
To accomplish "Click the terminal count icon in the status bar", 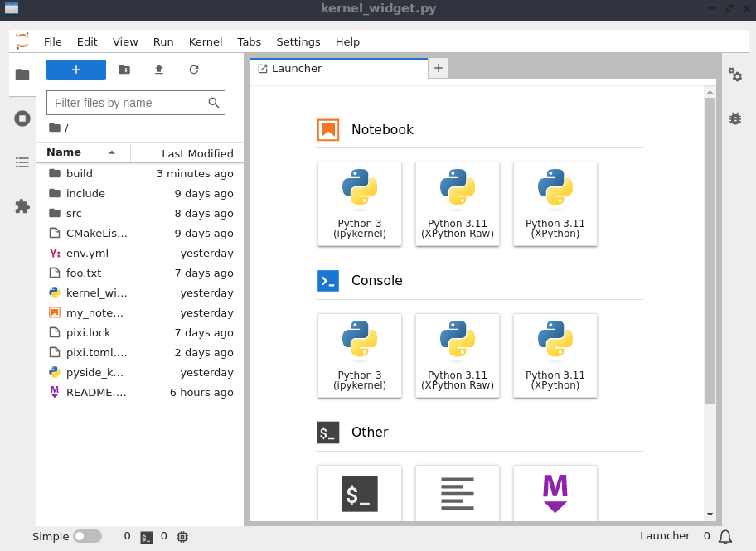I will 147,537.
